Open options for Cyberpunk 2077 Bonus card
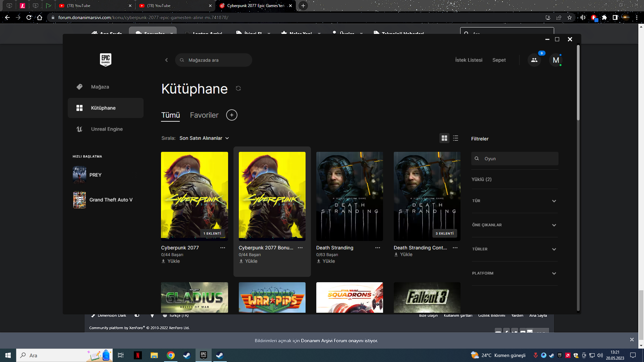644x362 pixels. [x=300, y=248]
